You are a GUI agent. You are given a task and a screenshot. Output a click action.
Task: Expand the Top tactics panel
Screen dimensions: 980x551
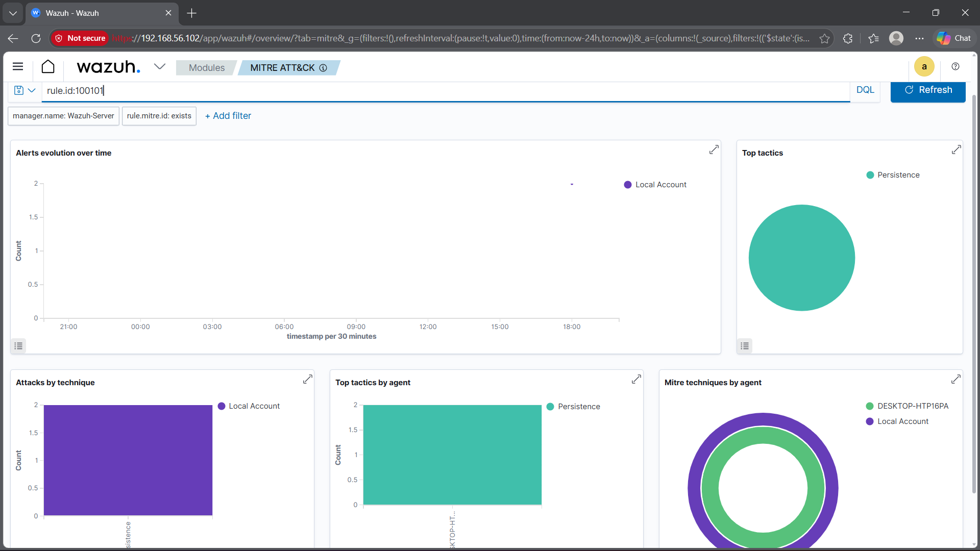pos(956,150)
